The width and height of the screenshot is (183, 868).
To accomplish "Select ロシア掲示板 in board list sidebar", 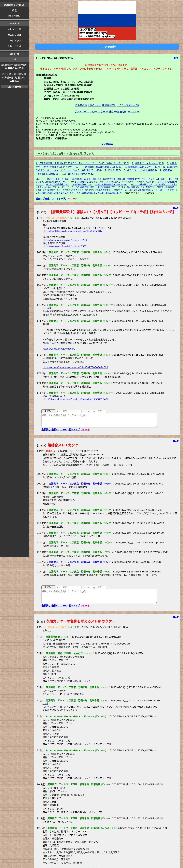I will (x=14, y=87).
